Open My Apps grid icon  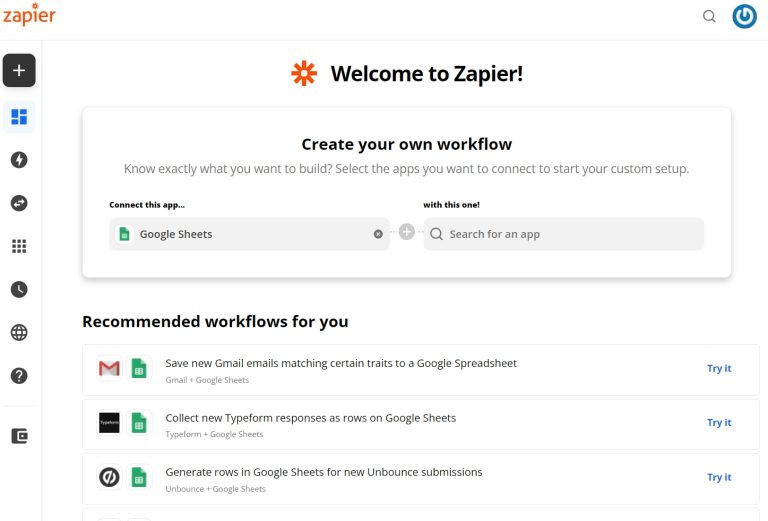pyautogui.click(x=19, y=246)
